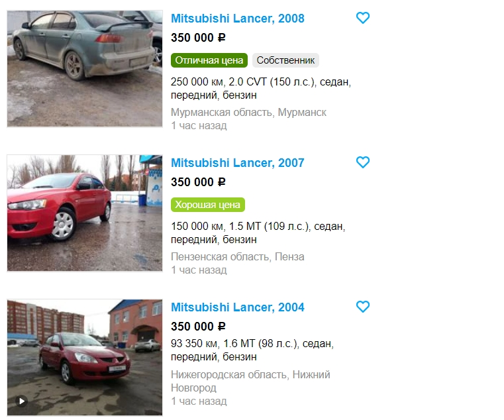Image resolution: width=504 pixels, height=420 pixels.
Task: Click the Хорошая цена light-green badge
Action: click(x=208, y=205)
